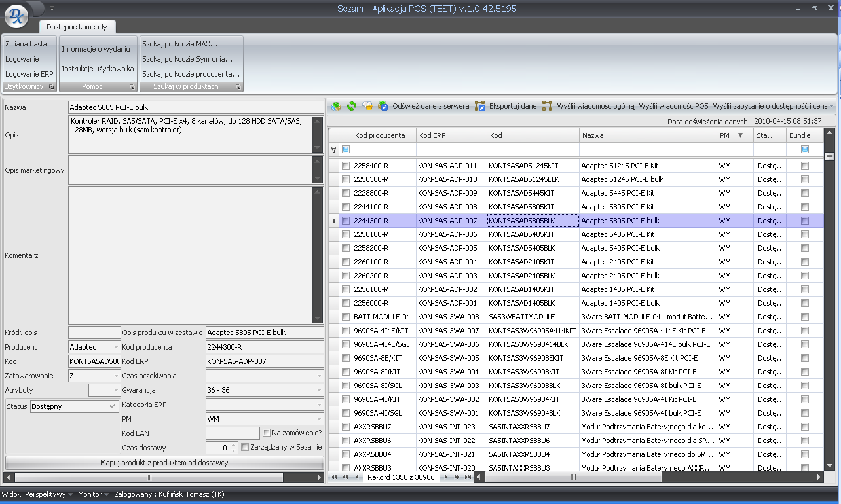Screen dimensions: 841x504
Task: Go to first record navigation arrow
Action: click(x=334, y=477)
